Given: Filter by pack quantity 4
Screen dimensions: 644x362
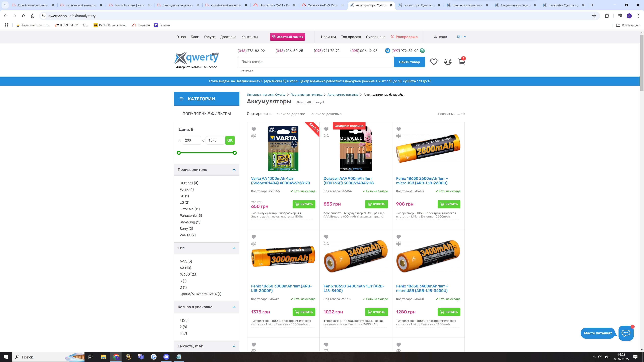Looking at the screenshot, I should (x=183, y=333).
